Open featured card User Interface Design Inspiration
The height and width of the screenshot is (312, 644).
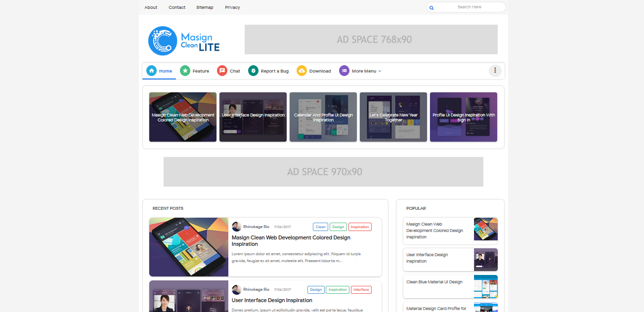tap(253, 117)
